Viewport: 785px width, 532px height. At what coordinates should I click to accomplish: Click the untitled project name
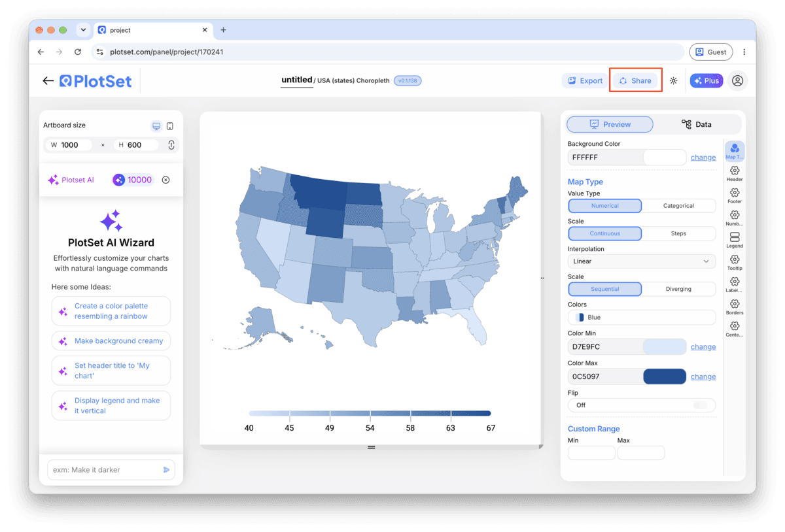[x=297, y=80]
